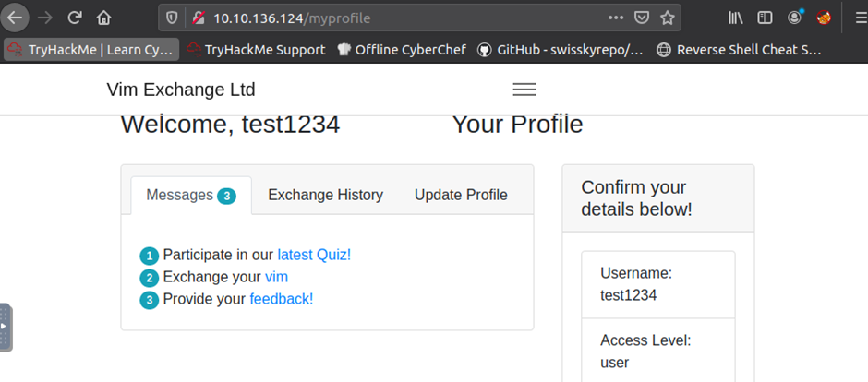Reload the page with the refresh icon
868x382 pixels.
(x=75, y=18)
